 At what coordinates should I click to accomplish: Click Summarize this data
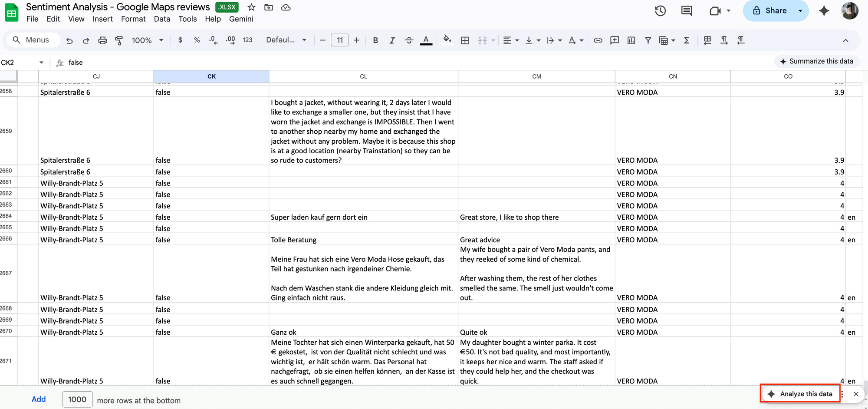(x=817, y=61)
